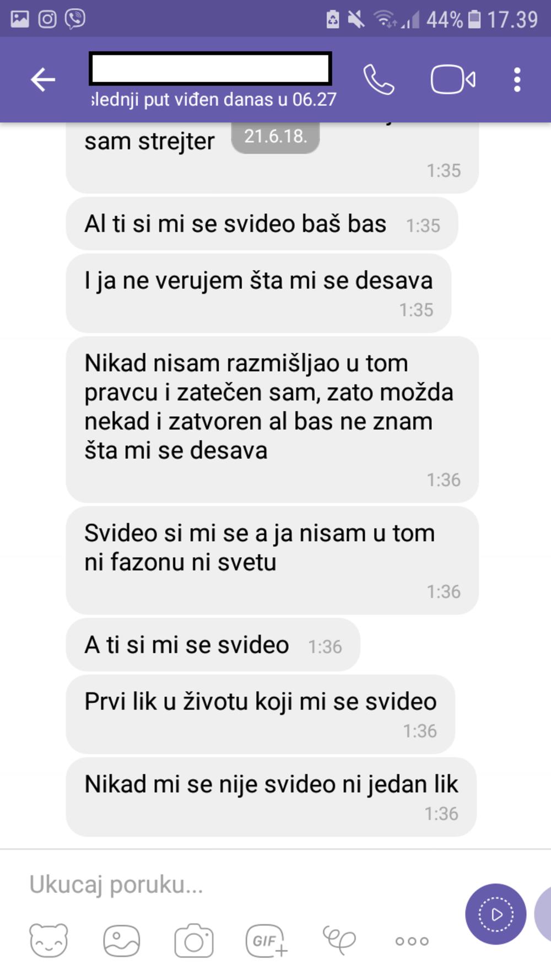551x980 pixels.
Task: Expand more options with three circles
Action: pos(412,941)
